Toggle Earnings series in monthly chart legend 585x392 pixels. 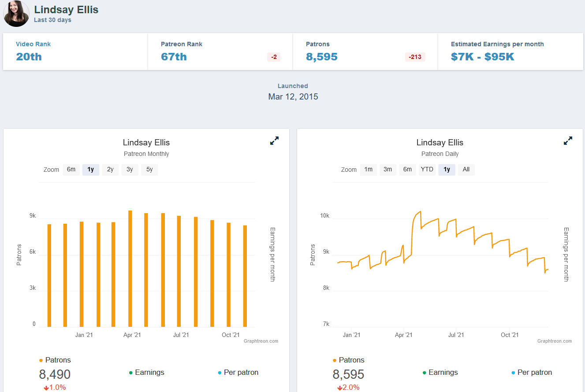(146, 373)
